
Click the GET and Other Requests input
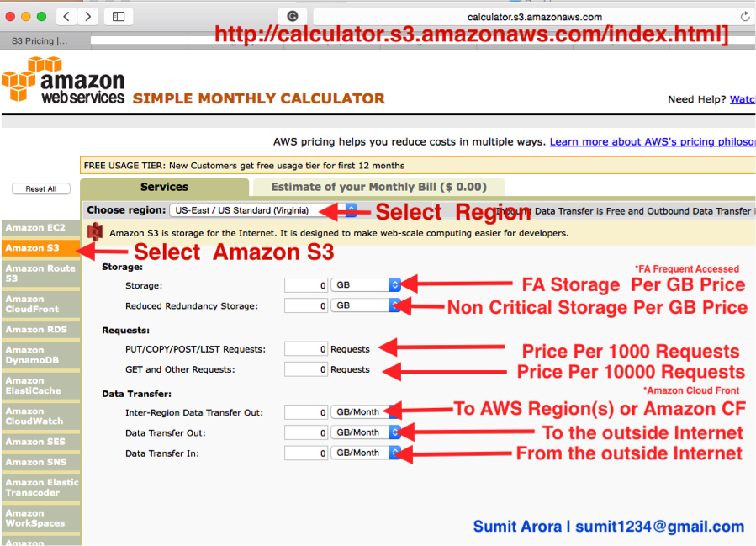tap(306, 369)
